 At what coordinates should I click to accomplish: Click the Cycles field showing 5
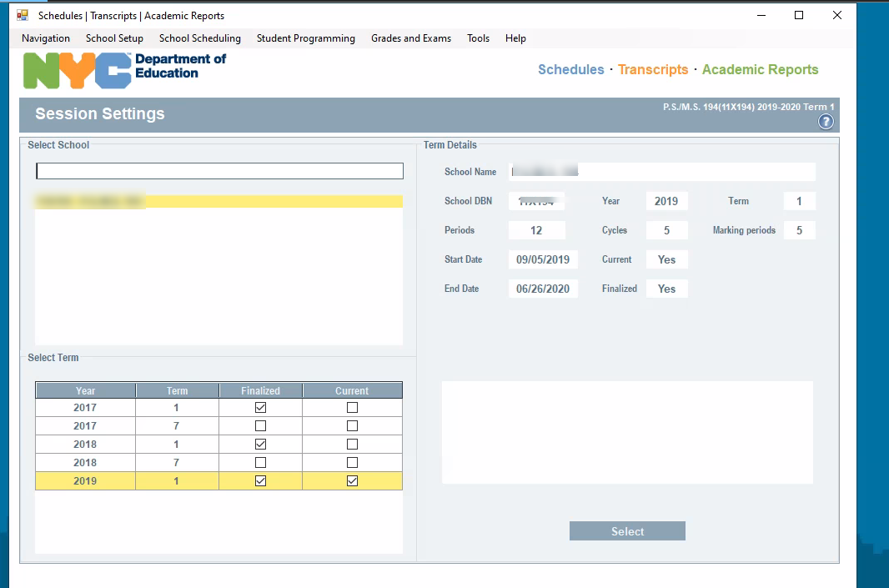click(x=667, y=230)
